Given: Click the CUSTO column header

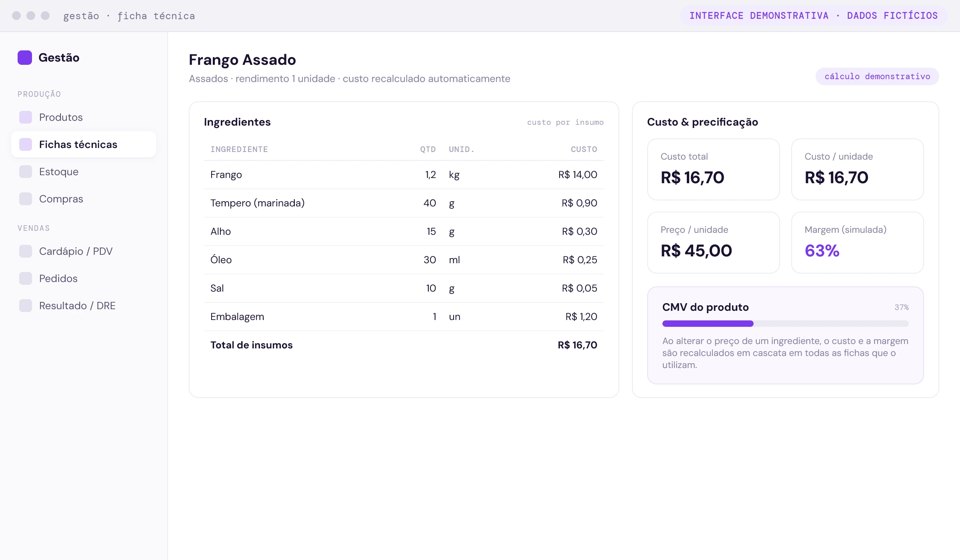Looking at the screenshot, I should [584, 149].
